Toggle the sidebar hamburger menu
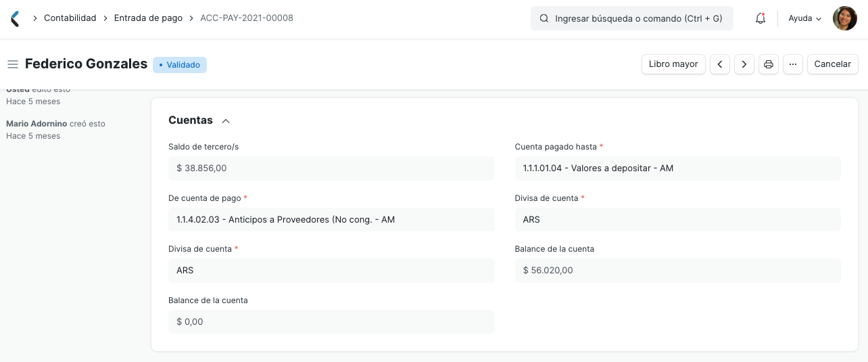The image size is (868, 362). tap(12, 64)
